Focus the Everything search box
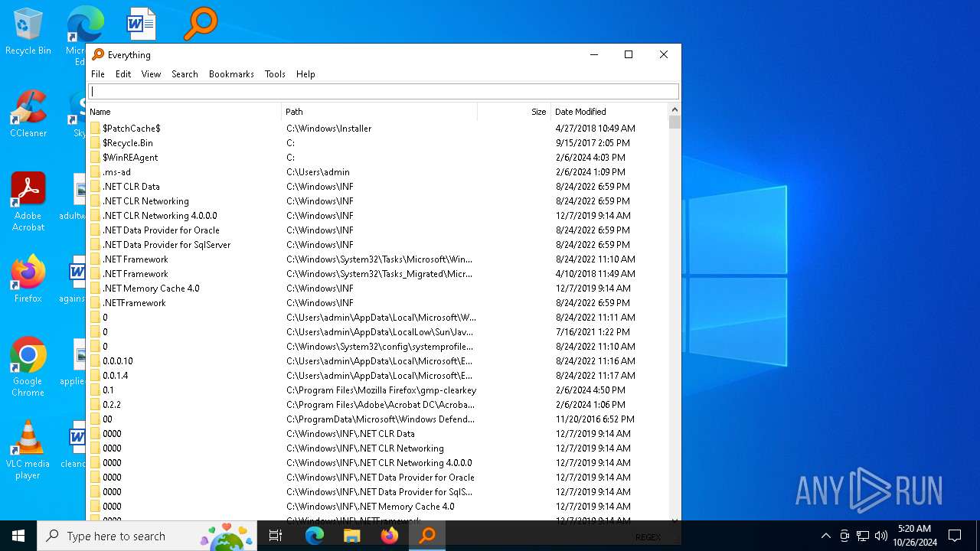Image resolution: width=980 pixels, height=551 pixels. point(384,91)
